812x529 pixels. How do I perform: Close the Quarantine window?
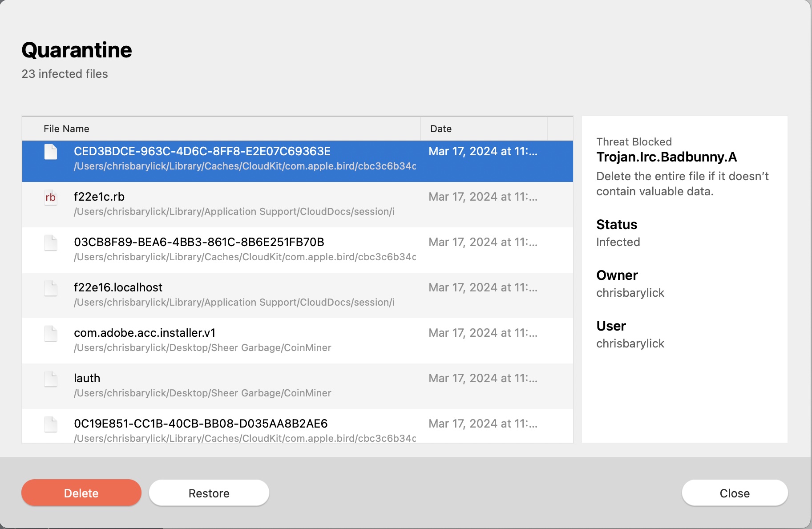pyautogui.click(x=734, y=493)
